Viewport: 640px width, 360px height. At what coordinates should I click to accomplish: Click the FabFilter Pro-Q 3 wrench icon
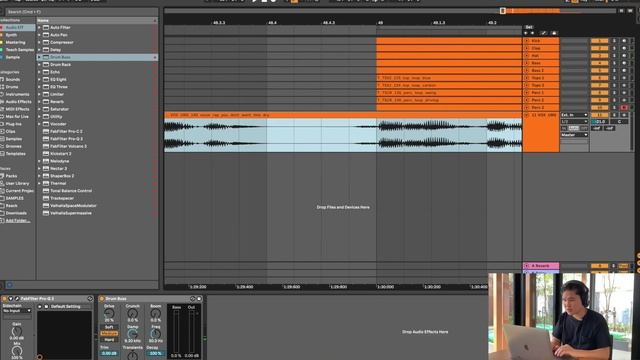click(17, 299)
